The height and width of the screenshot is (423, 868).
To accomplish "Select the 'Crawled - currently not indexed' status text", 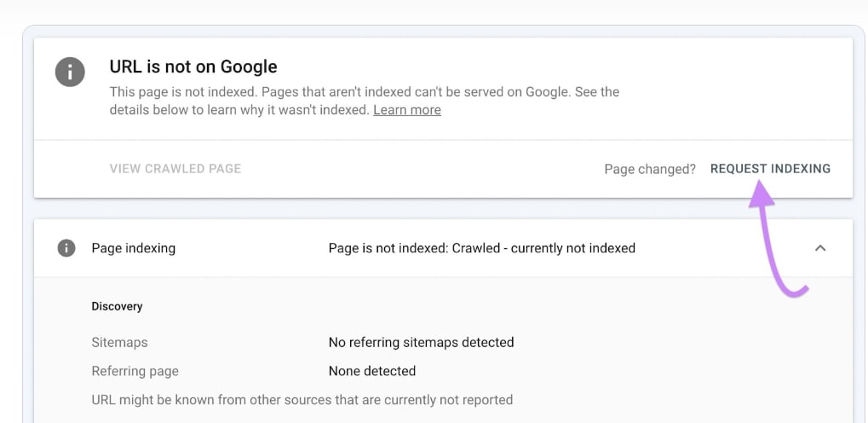I will 543,248.
